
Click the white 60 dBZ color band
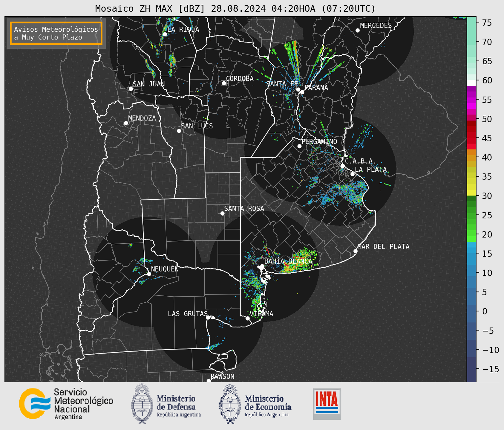point(471,83)
